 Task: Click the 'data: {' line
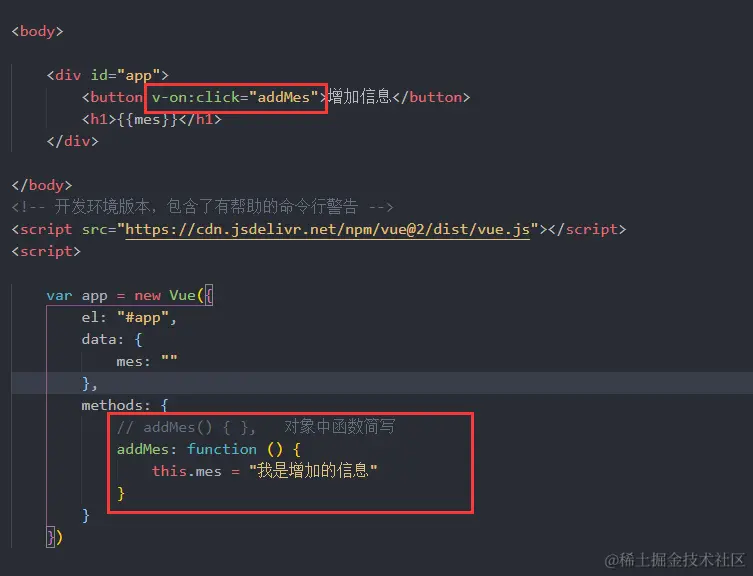point(112,340)
